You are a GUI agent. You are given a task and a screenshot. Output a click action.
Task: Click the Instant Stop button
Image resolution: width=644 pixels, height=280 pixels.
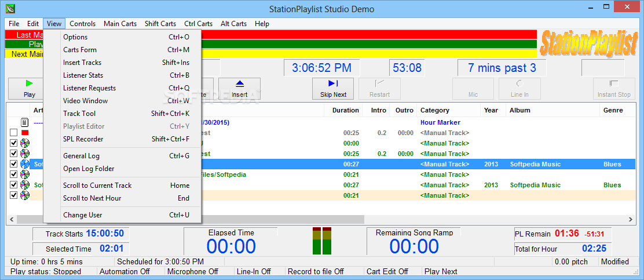(x=614, y=88)
